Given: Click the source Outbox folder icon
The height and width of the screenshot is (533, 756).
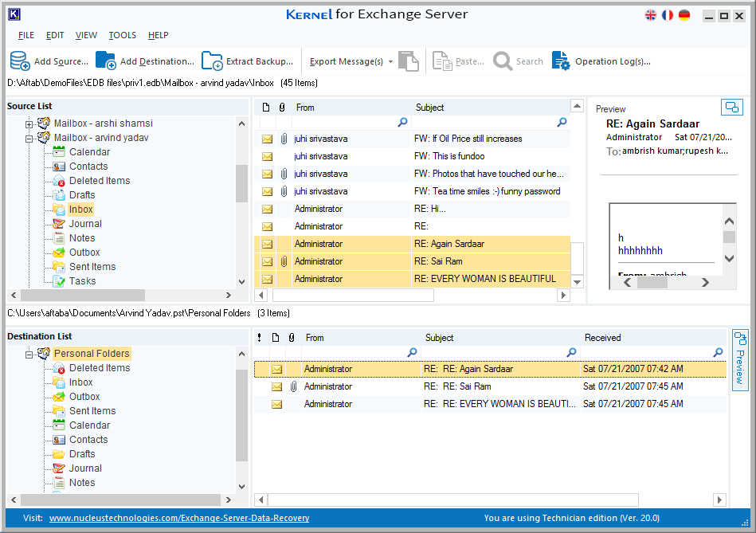Looking at the screenshot, I should (59, 253).
